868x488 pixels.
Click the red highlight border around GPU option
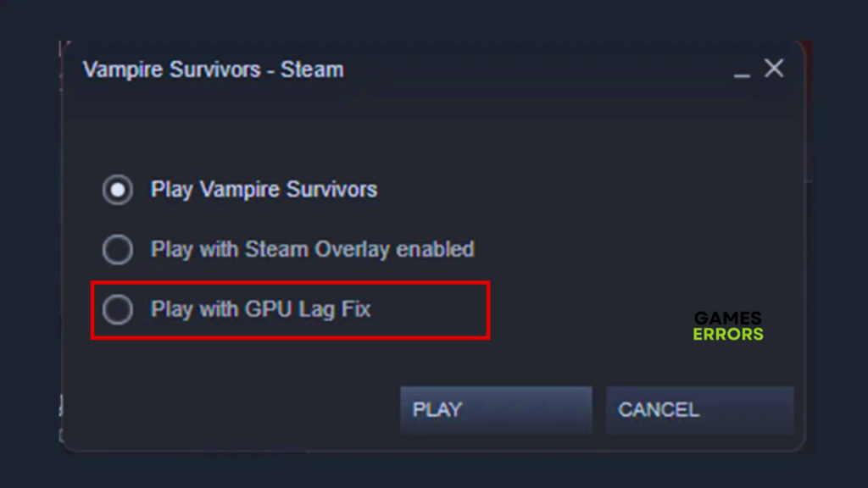click(290, 283)
